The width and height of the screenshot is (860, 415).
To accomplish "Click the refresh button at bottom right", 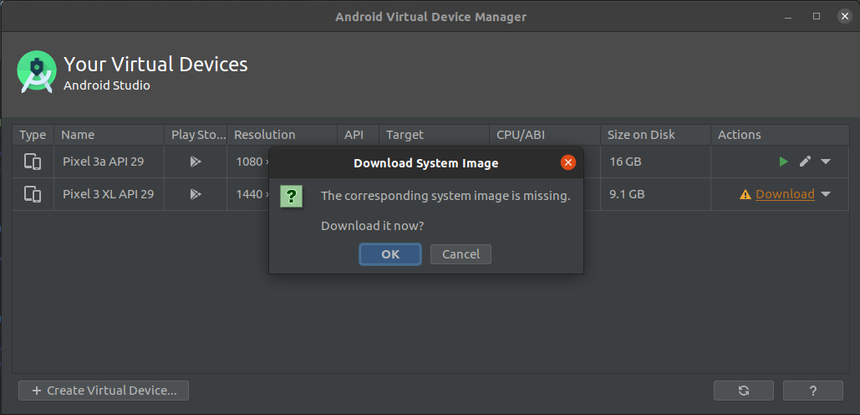I will click(743, 391).
